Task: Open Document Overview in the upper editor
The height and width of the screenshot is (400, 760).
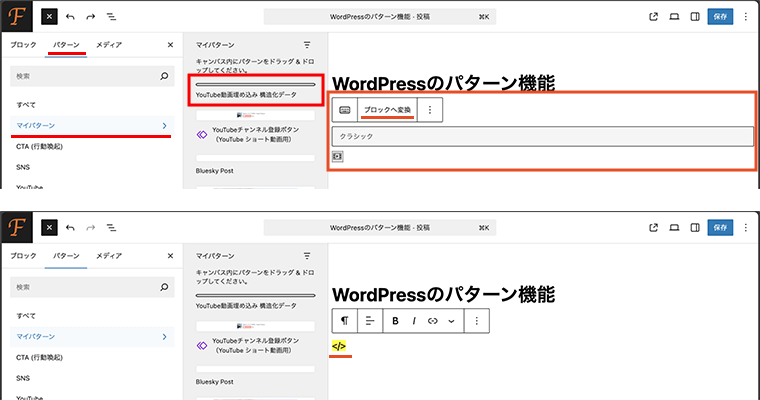Action: [111, 16]
